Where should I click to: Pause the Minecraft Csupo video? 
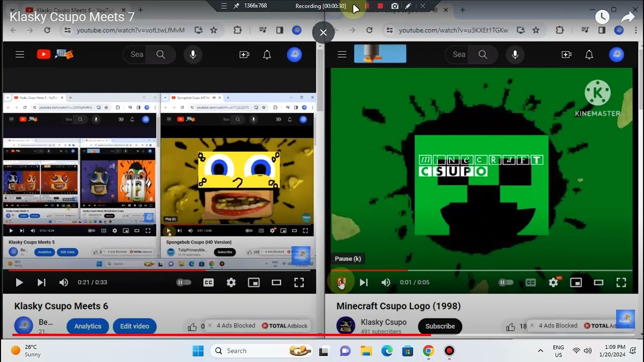click(x=341, y=283)
